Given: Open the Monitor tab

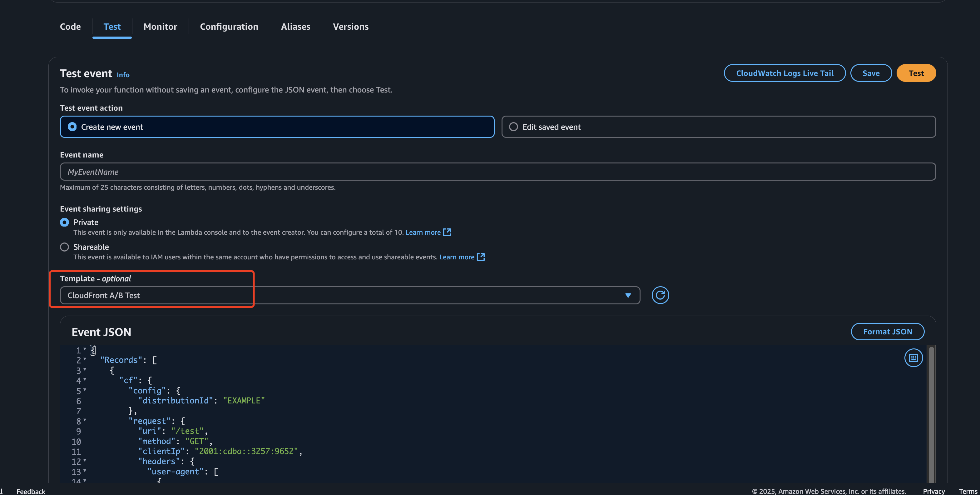Looking at the screenshot, I should (x=160, y=27).
